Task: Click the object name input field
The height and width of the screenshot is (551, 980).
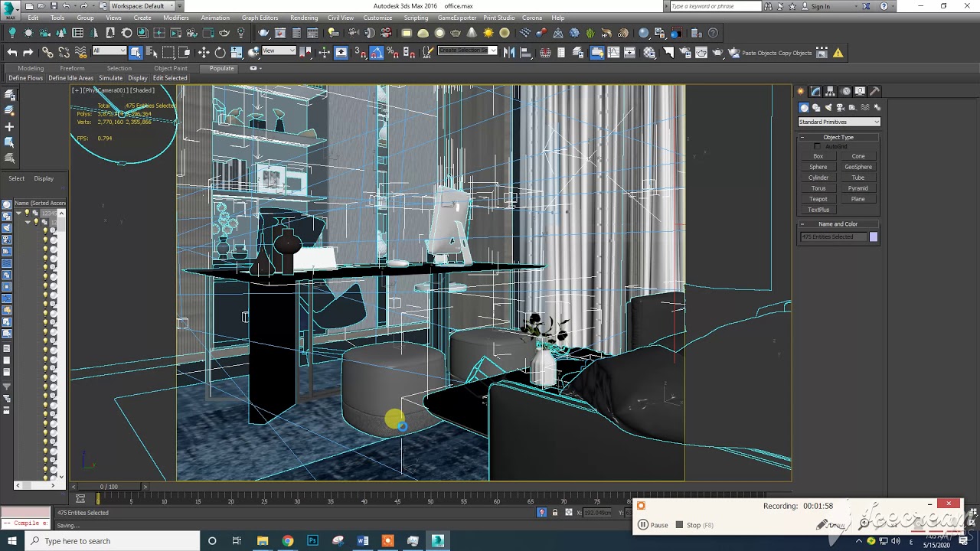Action: [x=834, y=237]
